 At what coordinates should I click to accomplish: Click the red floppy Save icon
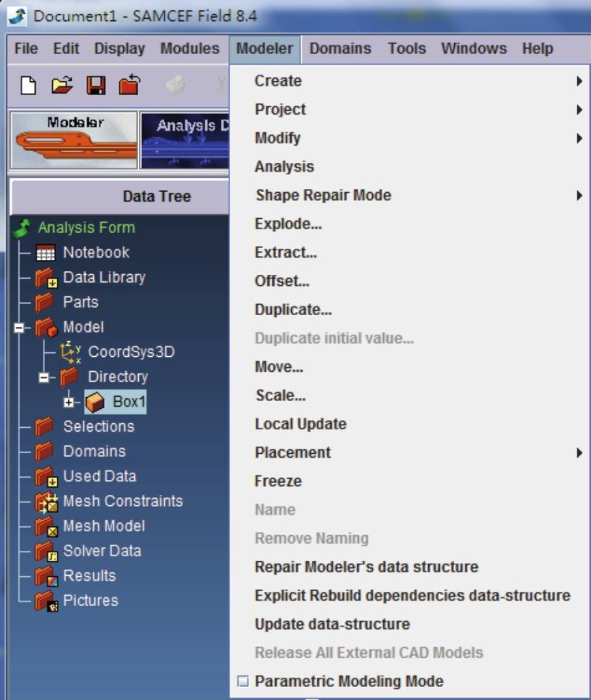[x=96, y=85]
